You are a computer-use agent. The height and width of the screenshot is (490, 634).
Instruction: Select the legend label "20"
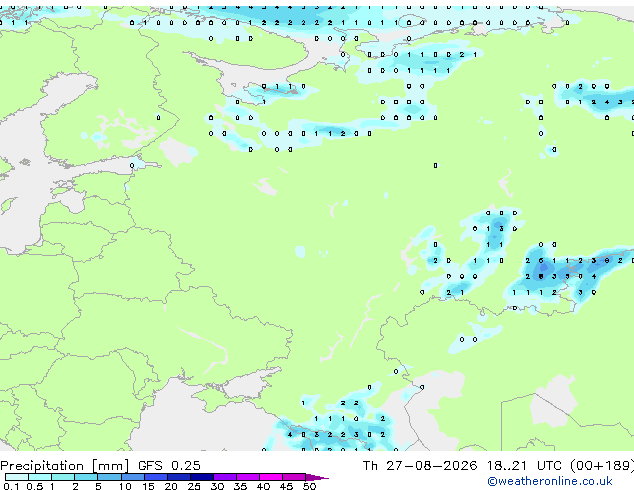coord(171,486)
